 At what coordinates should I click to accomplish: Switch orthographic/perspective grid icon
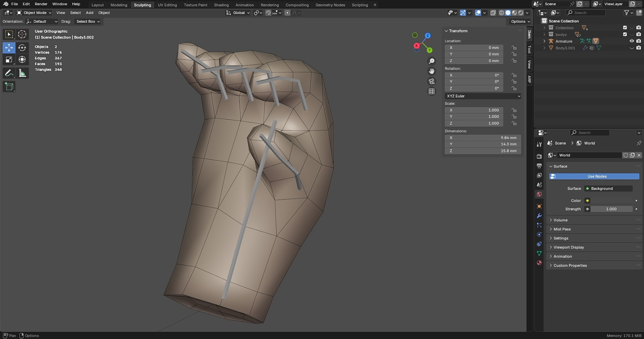coord(431,91)
